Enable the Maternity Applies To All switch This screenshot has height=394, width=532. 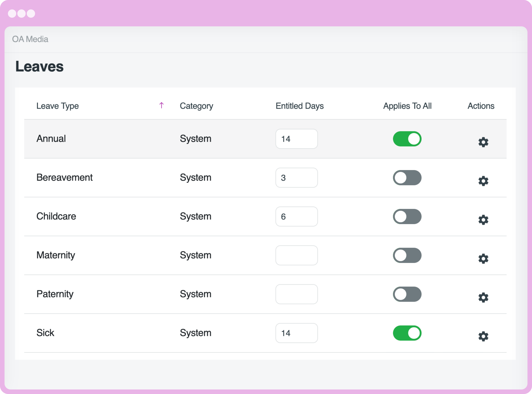tap(407, 255)
